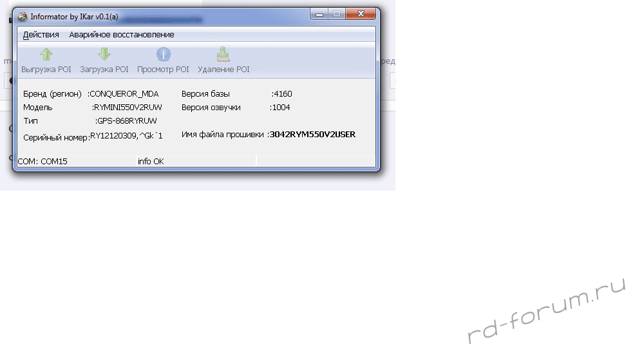Minimize the Informator window
The width and height of the screenshot is (644, 362).
320,15
